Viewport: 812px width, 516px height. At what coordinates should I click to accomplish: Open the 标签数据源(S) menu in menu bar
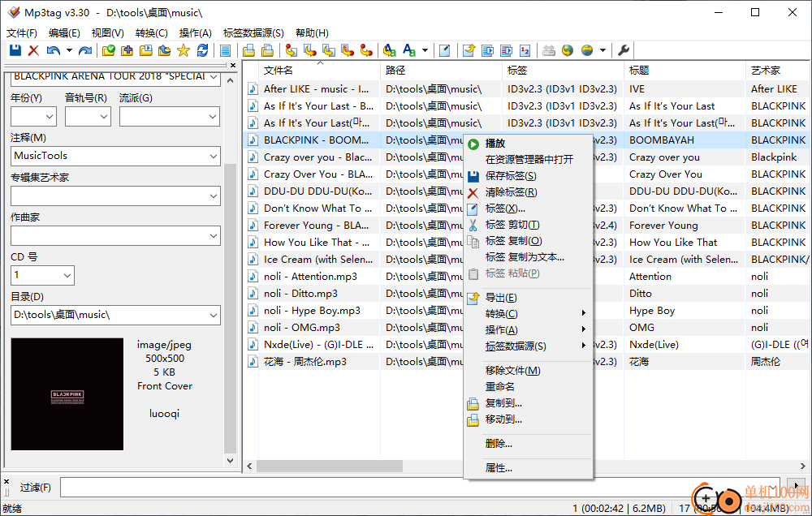click(253, 33)
